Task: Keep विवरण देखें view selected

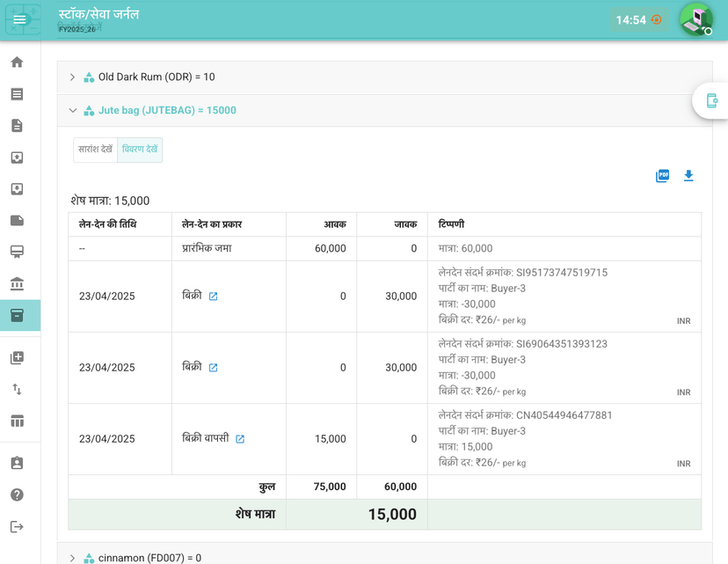Action: (x=138, y=150)
